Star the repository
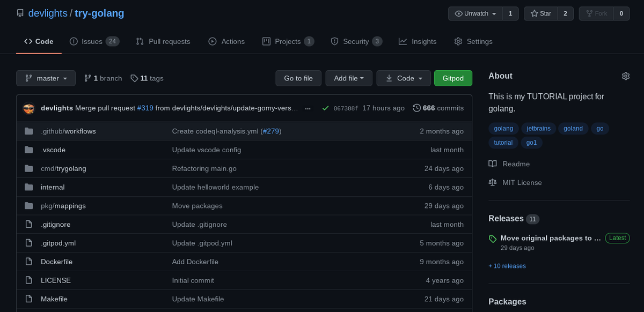Image resolution: width=644 pixels, height=312 pixels. 541,13
